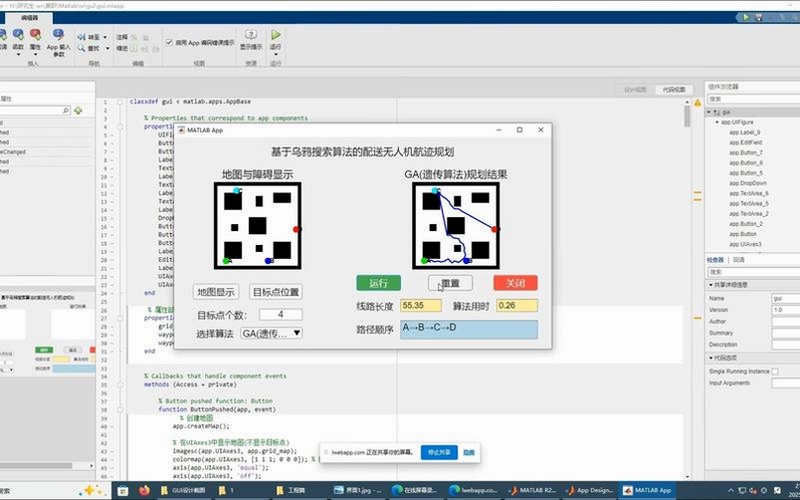Click the 查找 magnifier icon
Viewport: 800px width, 500px height.
[81, 48]
